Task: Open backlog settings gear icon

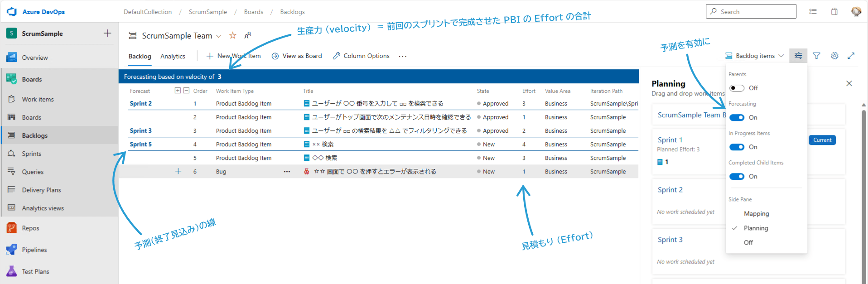Action: (x=834, y=56)
